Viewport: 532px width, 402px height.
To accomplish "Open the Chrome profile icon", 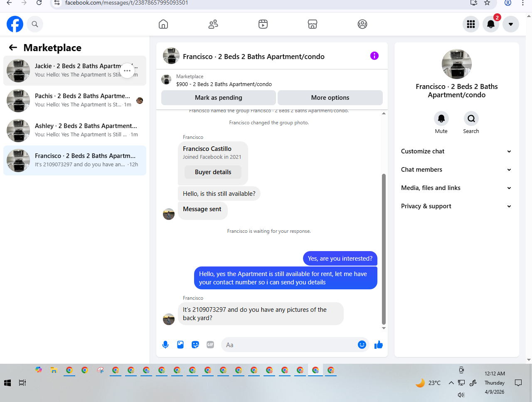I will tap(508, 3).
